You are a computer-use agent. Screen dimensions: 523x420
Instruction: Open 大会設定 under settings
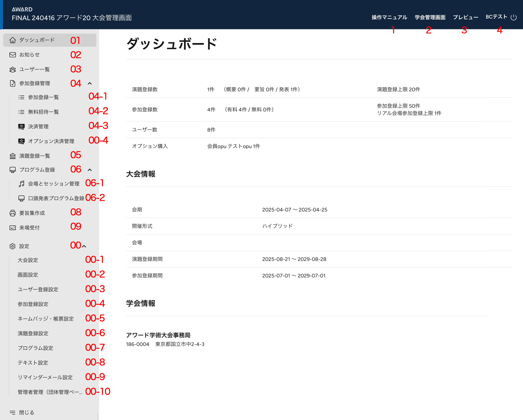pyautogui.click(x=28, y=260)
